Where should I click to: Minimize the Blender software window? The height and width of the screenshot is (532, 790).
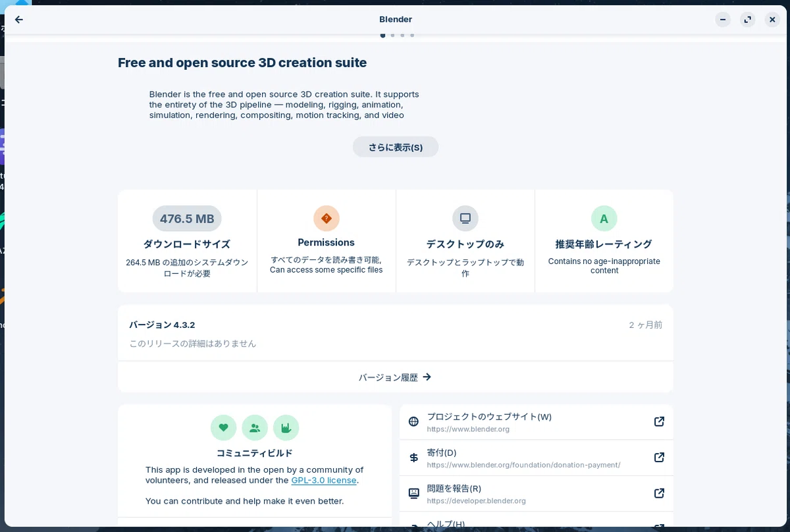tap(723, 20)
